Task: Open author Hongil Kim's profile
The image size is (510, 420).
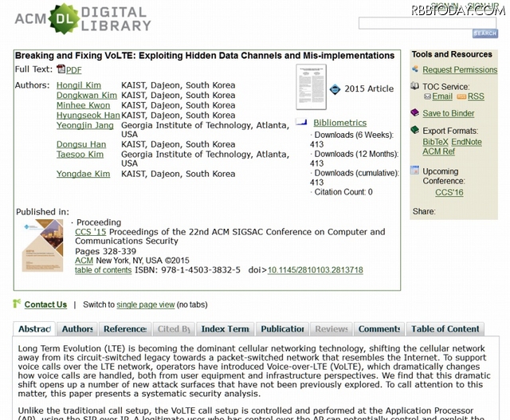Action: pos(79,85)
